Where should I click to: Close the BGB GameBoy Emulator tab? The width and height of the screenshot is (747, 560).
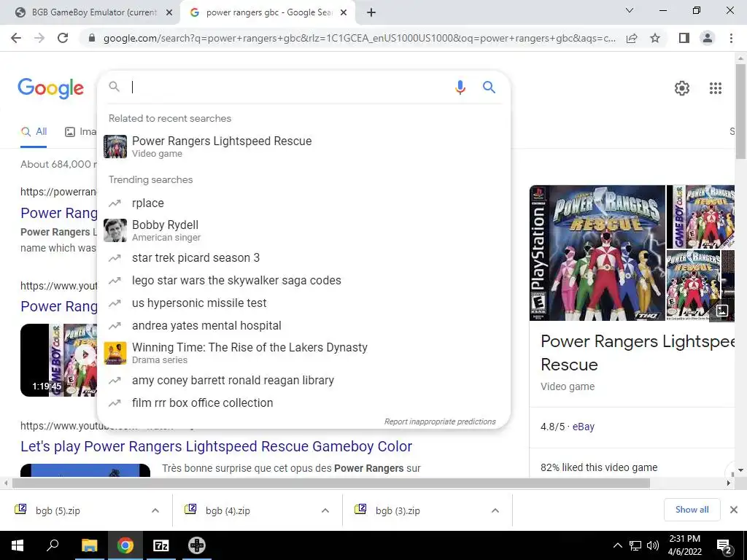(x=169, y=13)
